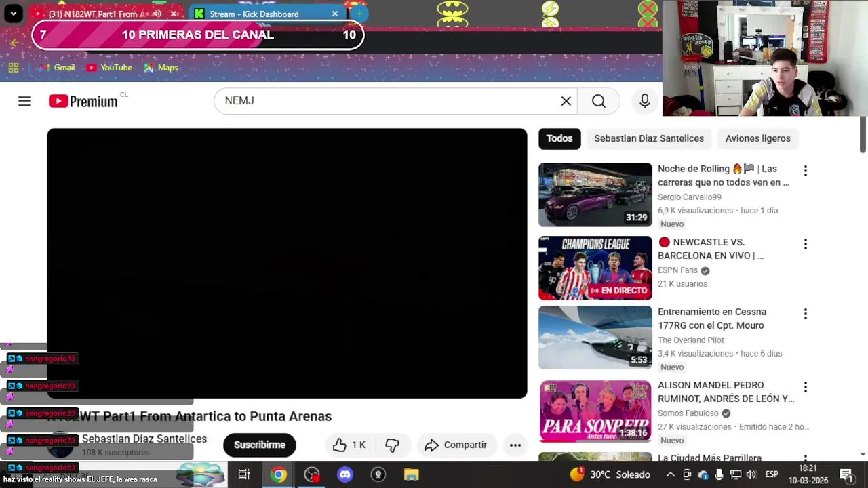Select the Todos filter chip
868x488 pixels.
(x=559, y=138)
